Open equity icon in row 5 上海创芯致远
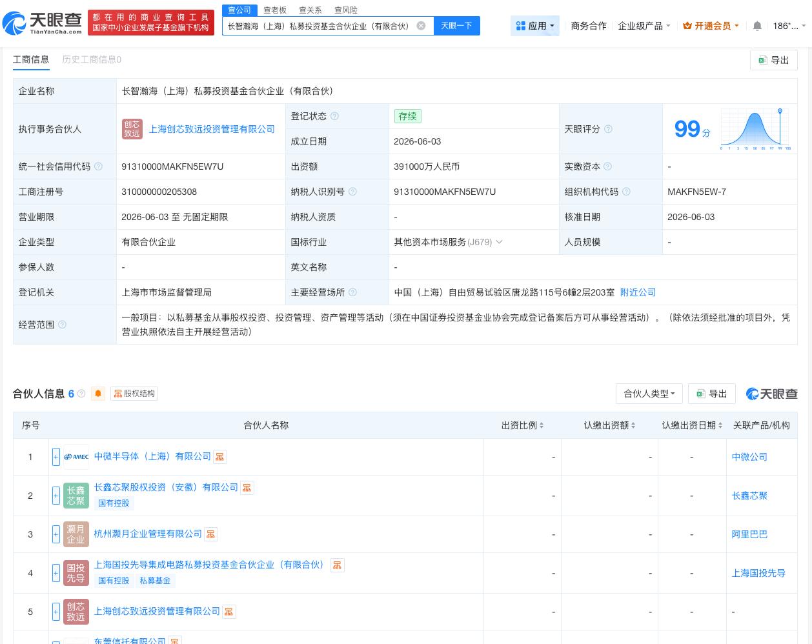 [x=229, y=612]
